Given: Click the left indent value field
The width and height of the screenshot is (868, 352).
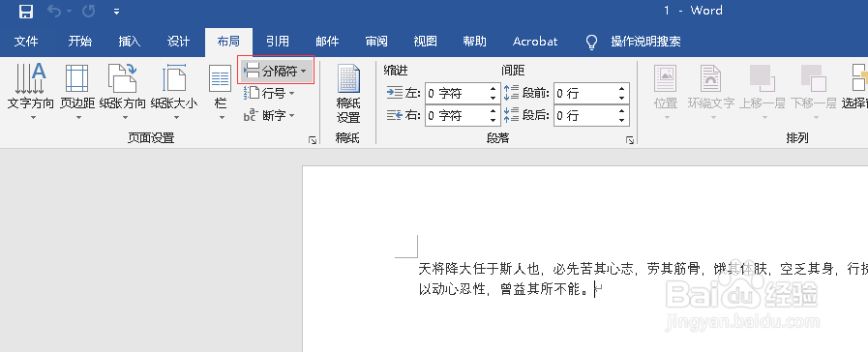Looking at the screenshot, I should [457, 93].
